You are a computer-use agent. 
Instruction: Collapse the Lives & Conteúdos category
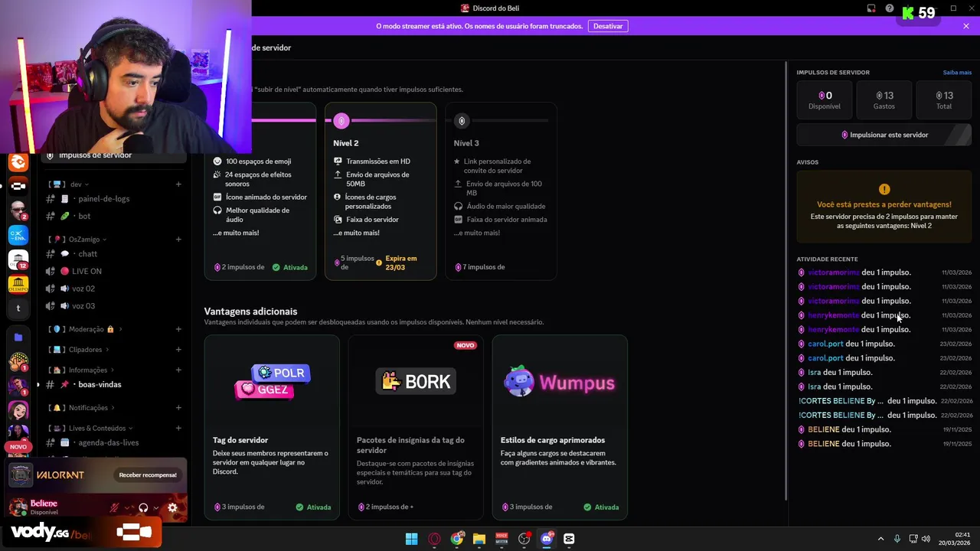coord(90,429)
